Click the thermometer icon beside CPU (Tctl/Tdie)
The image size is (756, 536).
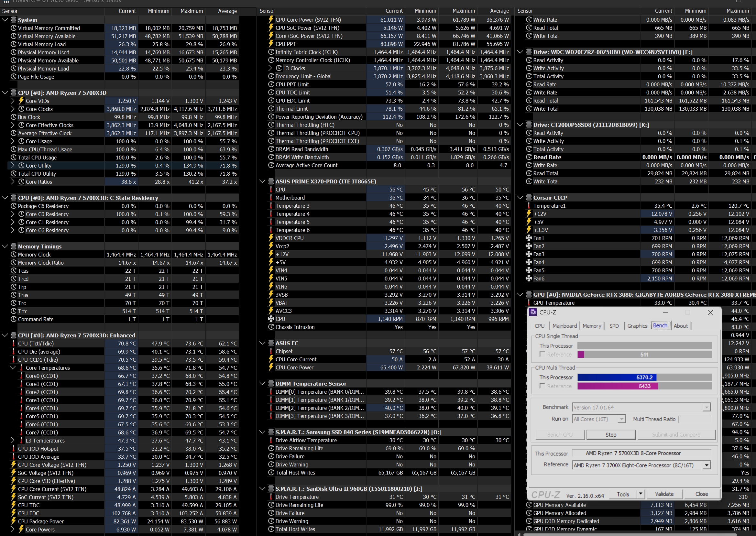[14, 344]
